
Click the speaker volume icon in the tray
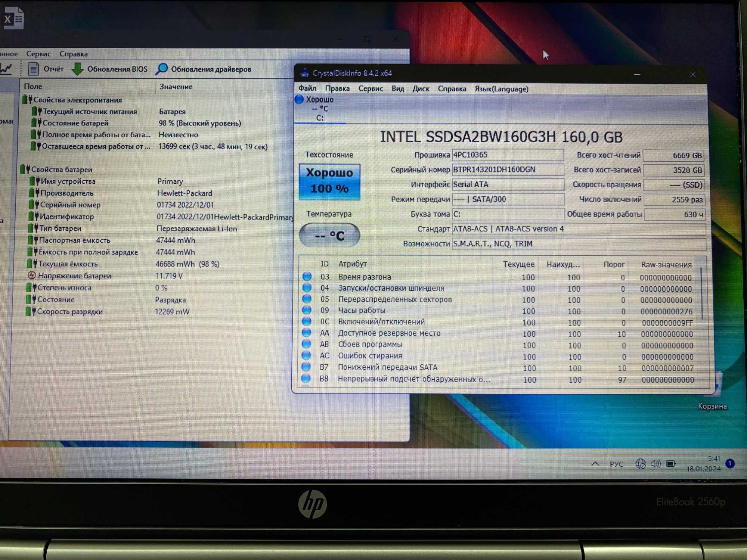point(656,464)
